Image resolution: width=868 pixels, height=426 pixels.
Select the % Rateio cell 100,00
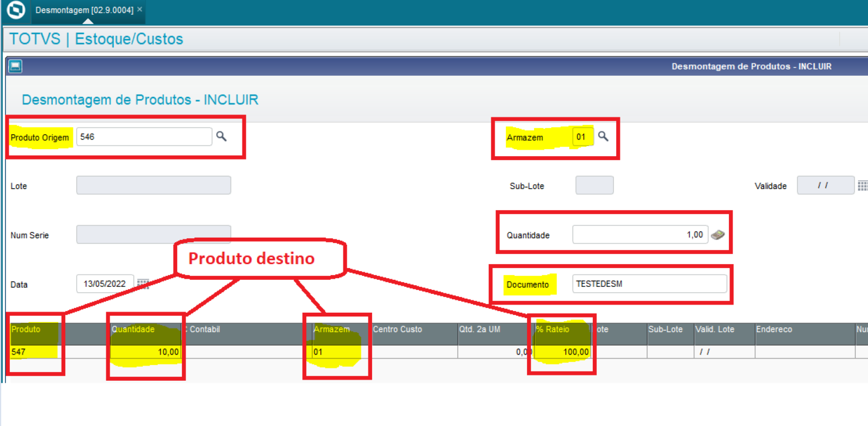tap(562, 351)
